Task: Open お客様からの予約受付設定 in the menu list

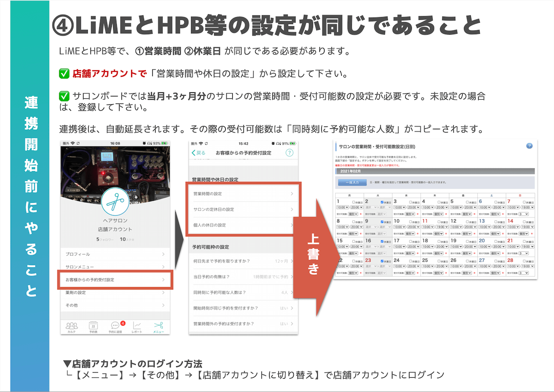Action: point(115,280)
